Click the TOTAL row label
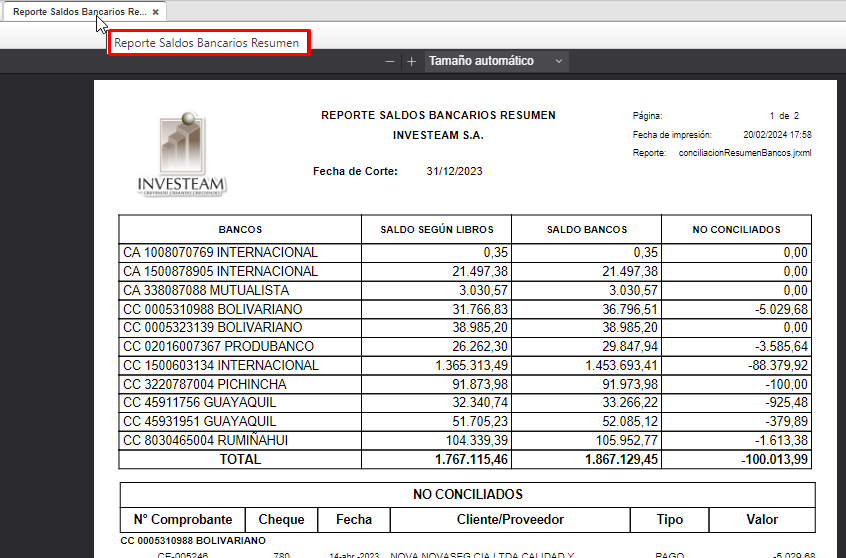 [x=240, y=460]
